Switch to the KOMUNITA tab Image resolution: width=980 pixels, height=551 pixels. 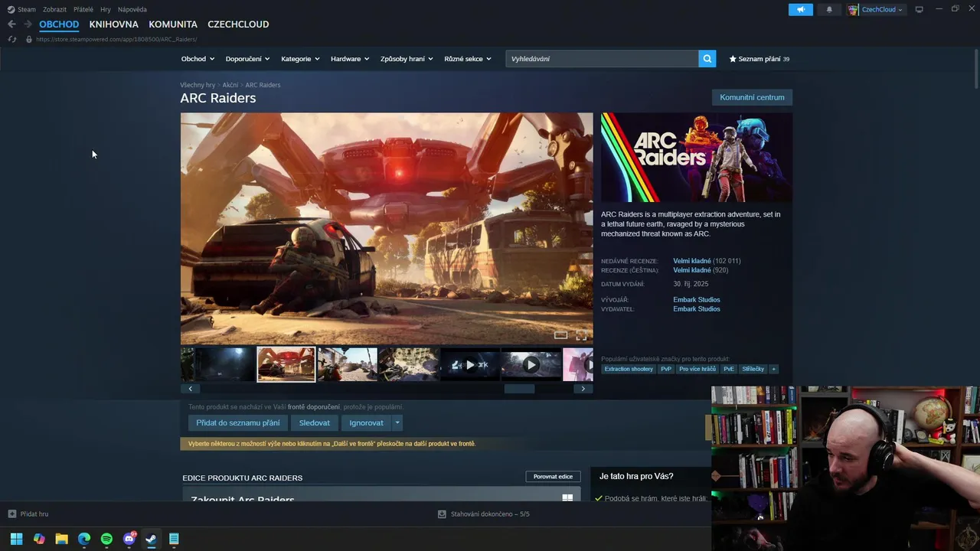pos(173,24)
